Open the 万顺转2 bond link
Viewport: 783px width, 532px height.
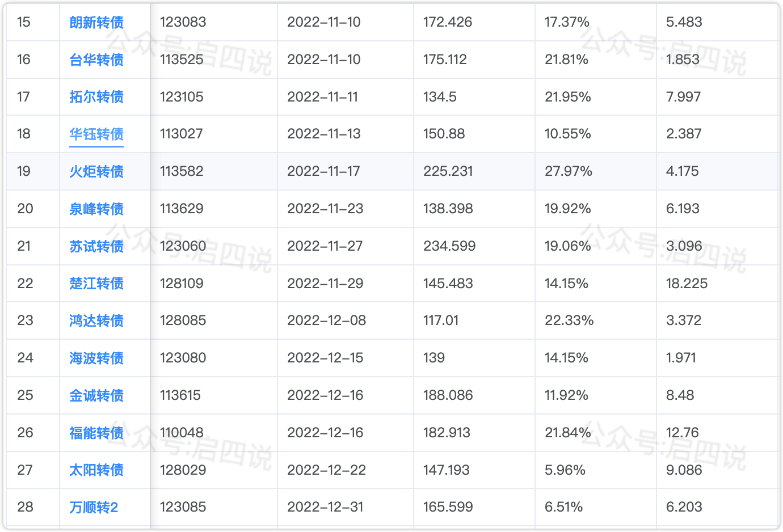(x=94, y=507)
